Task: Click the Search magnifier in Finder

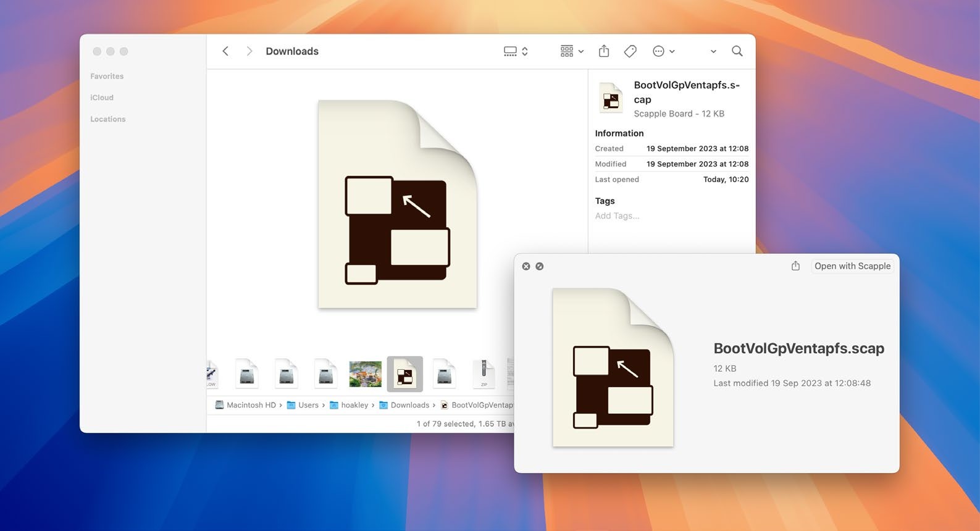Action: (x=737, y=51)
